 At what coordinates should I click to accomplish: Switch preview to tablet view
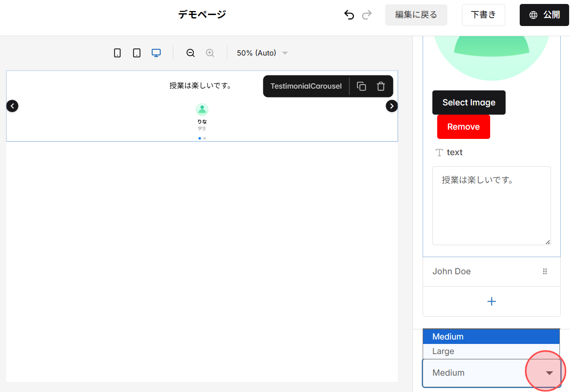(x=136, y=52)
